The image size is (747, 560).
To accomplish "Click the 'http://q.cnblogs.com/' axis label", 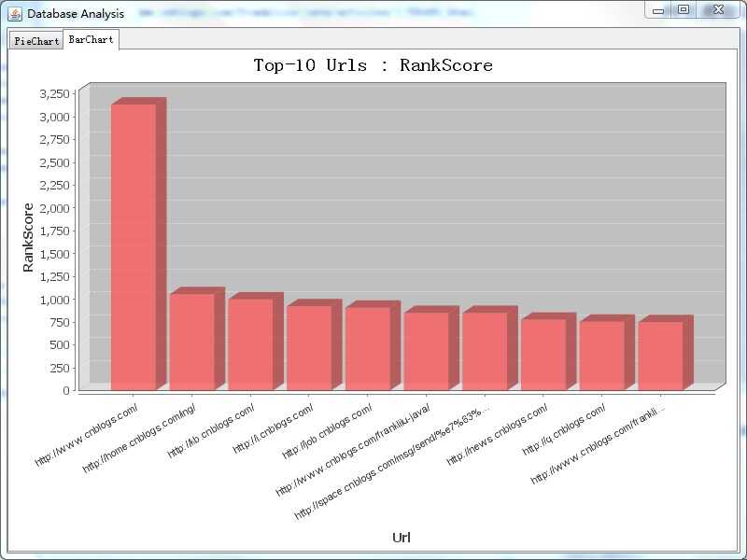I will coord(564,428).
